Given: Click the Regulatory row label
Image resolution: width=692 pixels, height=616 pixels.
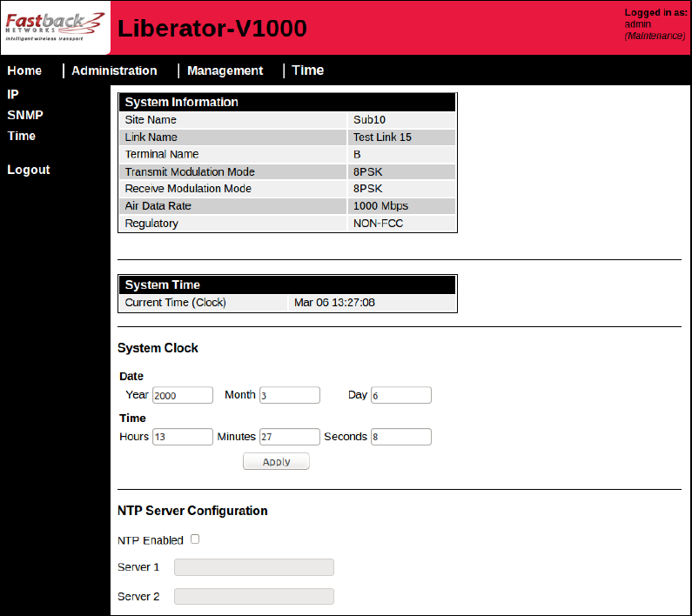Looking at the screenshot, I should 151,224.
